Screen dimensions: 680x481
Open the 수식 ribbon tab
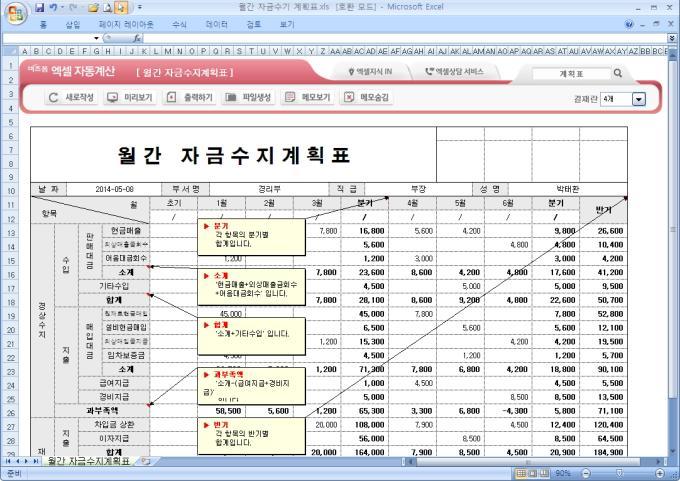coord(179,25)
